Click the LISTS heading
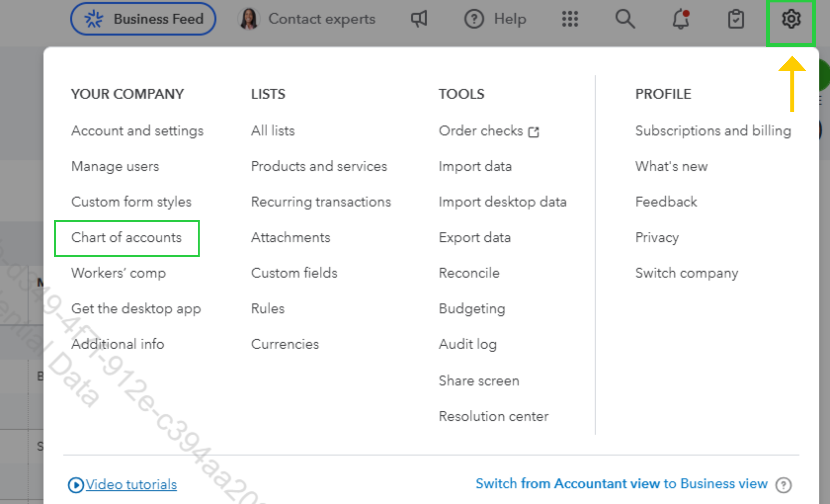Image resolution: width=830 pixels, height=504 pixels. [268, 94]
